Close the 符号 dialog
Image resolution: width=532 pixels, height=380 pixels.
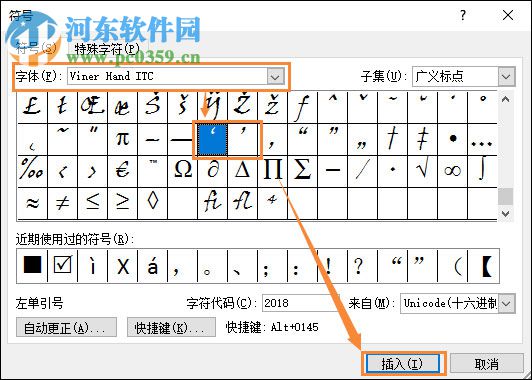click(x=508, y=15)
